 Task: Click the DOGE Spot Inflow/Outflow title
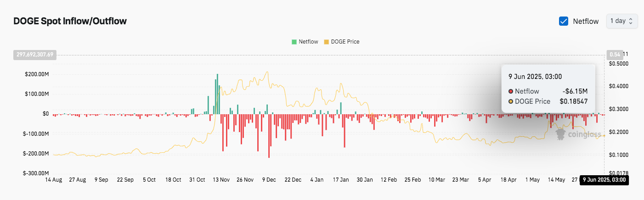point(70,21)
